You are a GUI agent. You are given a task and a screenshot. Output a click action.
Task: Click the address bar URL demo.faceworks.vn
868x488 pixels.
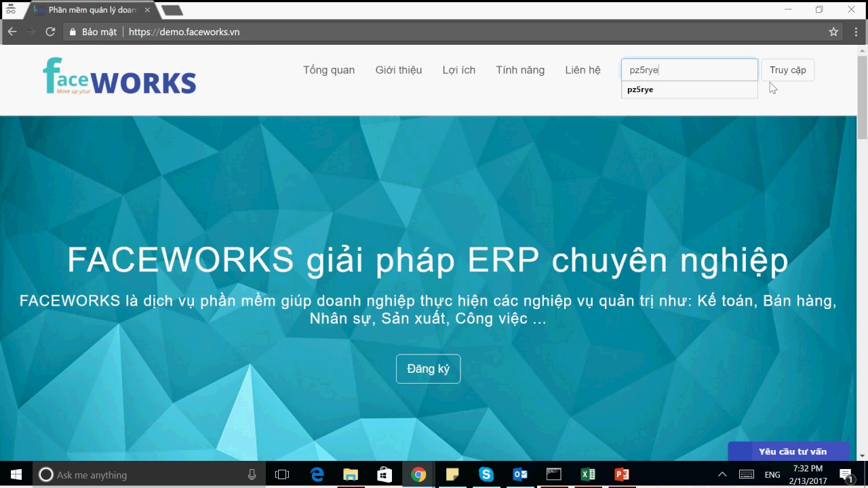(x=184, y=32)
